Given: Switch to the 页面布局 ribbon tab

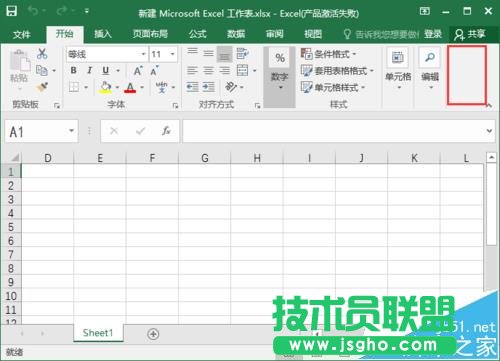Looking at the screenshot, I should pos(150,34).
